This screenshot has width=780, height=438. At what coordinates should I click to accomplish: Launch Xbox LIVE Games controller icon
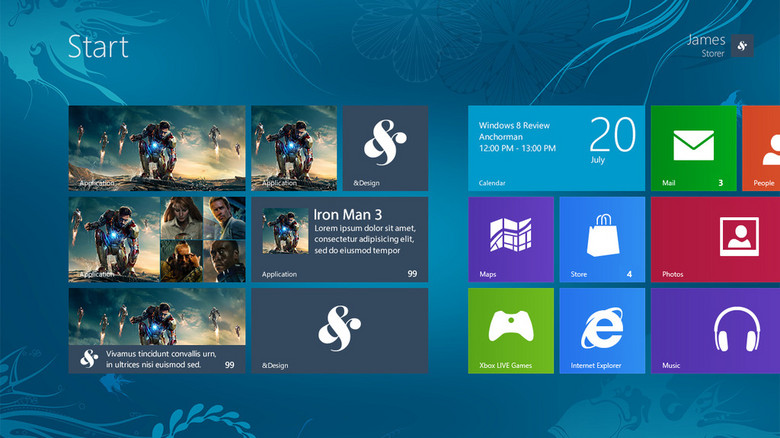[511, 326]
